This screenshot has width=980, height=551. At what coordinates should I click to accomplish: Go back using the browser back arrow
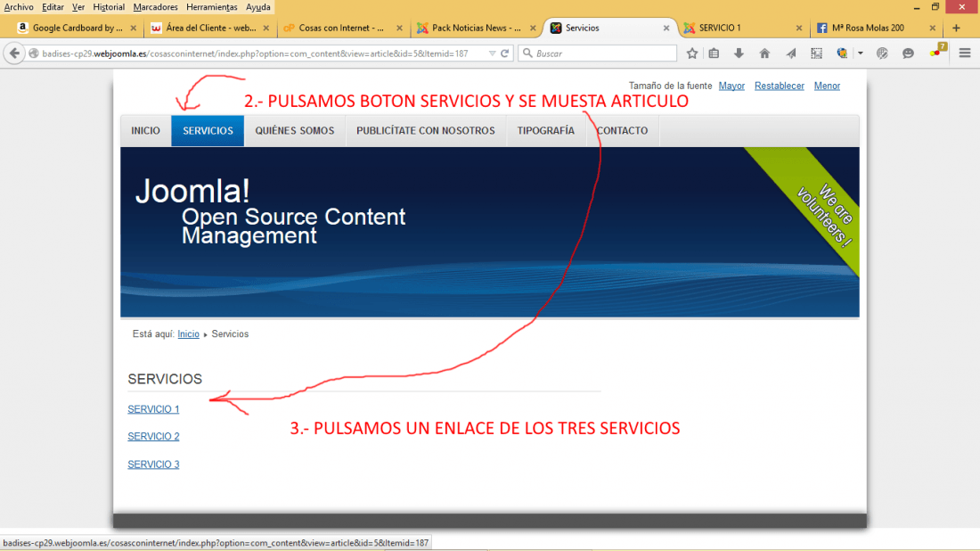point(14,53)
